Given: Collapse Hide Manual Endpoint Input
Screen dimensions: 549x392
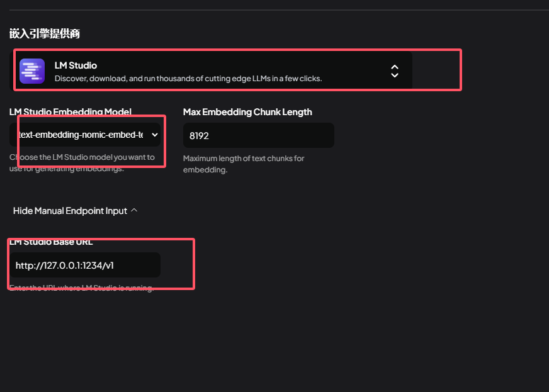Looking at the screenshot, I should (x=75, y=211).
